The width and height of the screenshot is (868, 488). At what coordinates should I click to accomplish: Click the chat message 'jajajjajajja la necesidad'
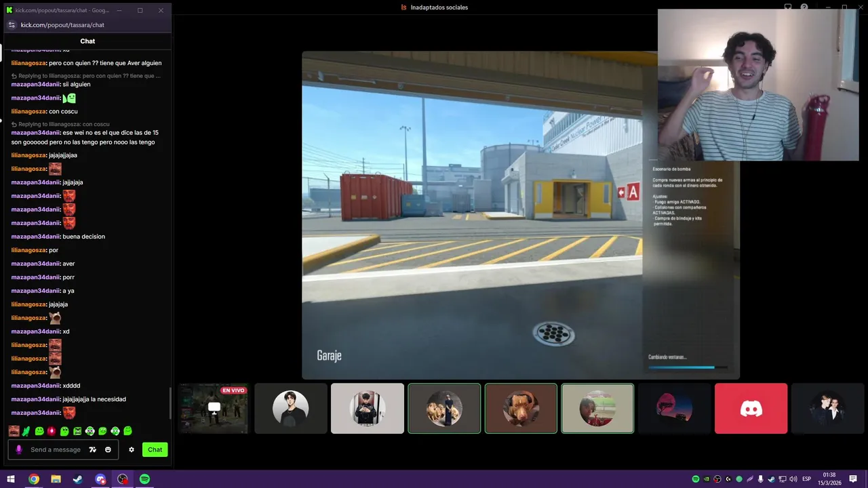(94, 399)
